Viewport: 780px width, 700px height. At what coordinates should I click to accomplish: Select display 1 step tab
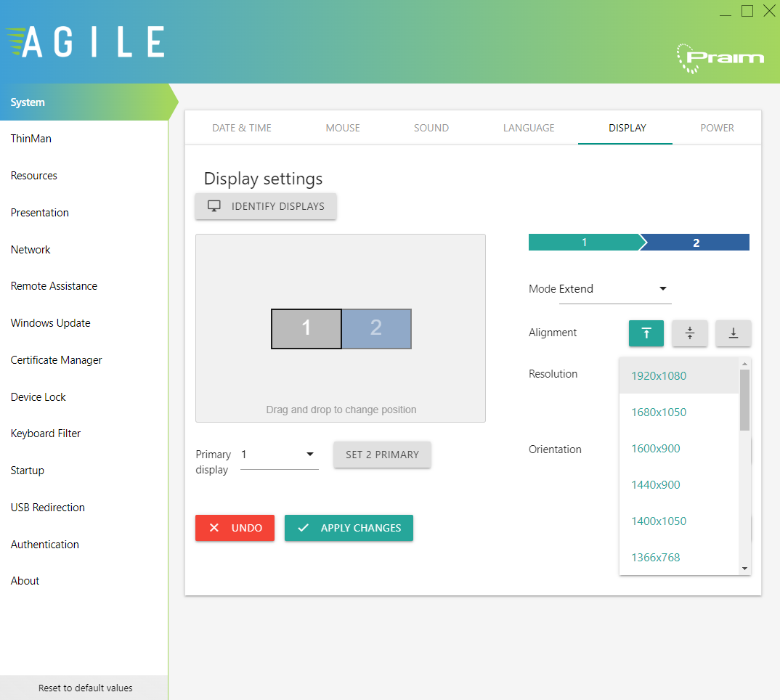point(585,243)
